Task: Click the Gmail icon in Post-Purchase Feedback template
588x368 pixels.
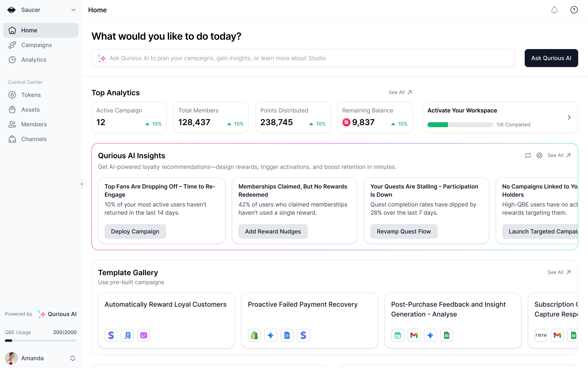Action: [414, 335]
